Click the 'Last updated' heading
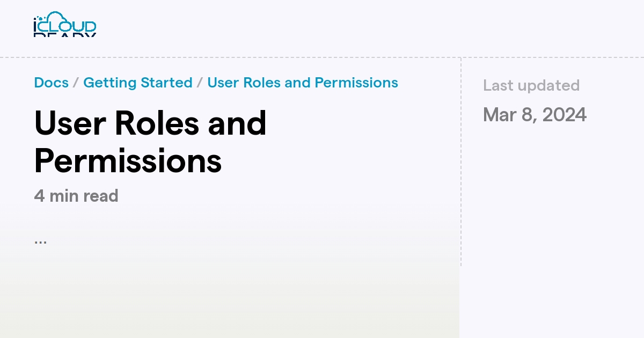 (x=531, y=85)
